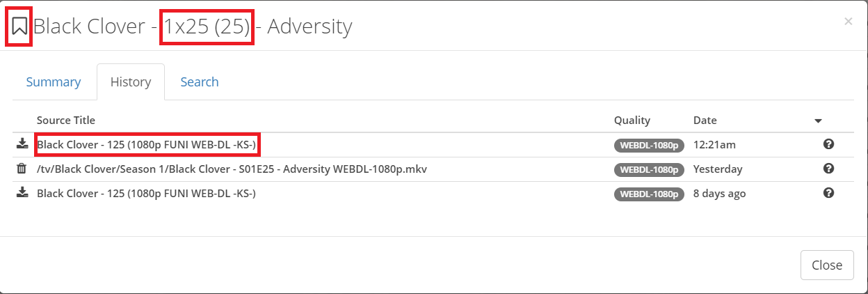
Task: Dismiss modal with the X icon
Action: (848, 22)
